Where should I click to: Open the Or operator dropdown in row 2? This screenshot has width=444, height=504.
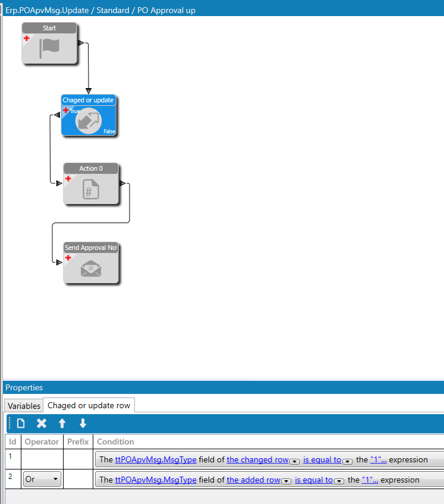(42, 479)
